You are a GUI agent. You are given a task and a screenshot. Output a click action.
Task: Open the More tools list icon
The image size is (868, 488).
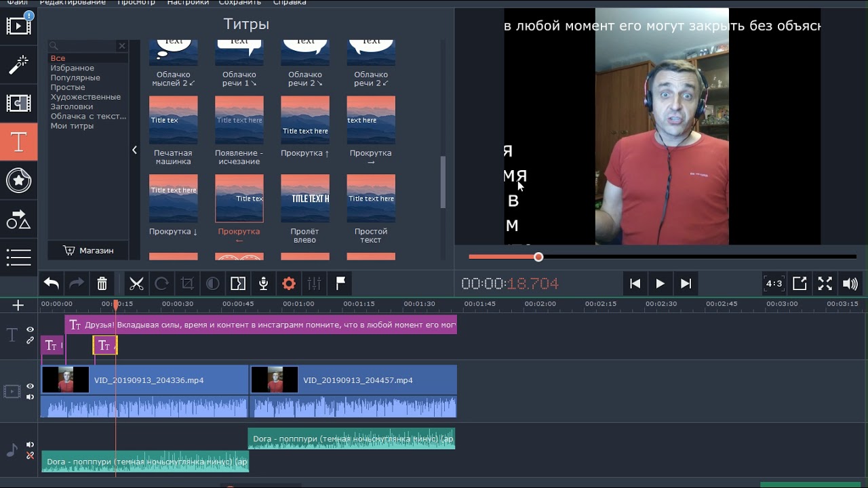click(18, 258)
